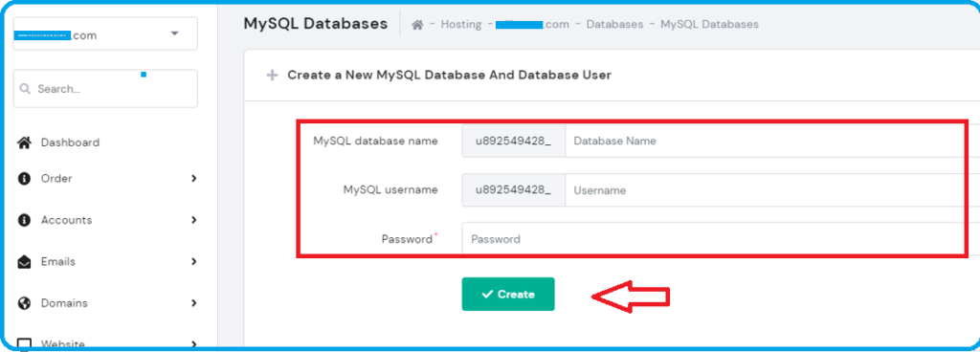
Task: Open the domain selector dropdown
Action: click(105, 33)
